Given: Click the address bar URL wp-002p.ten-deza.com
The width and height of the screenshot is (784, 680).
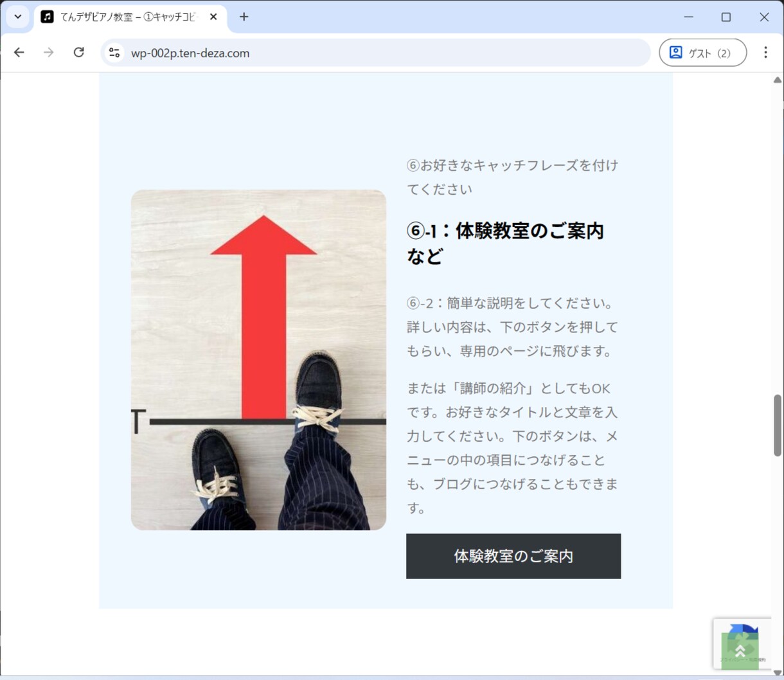Looking at the screenshot, I should coord(190,53).
